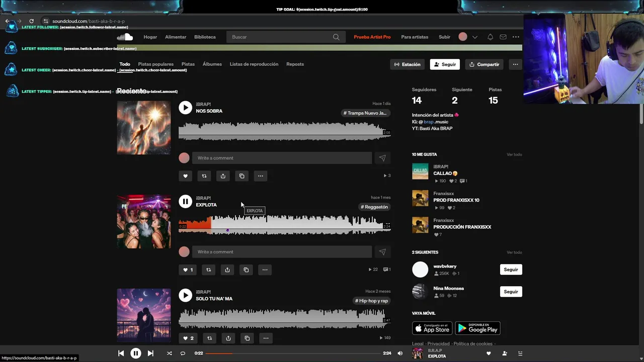Play the SOLO TU NA' MA track
Viewport: 644px width, 362px height.
click(x=185, y=296)
